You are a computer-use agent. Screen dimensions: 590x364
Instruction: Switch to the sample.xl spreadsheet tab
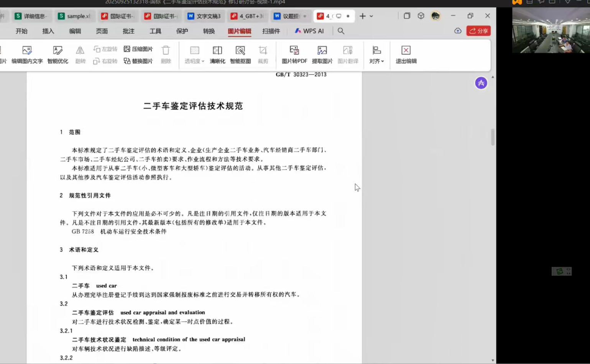pos(75,16)
